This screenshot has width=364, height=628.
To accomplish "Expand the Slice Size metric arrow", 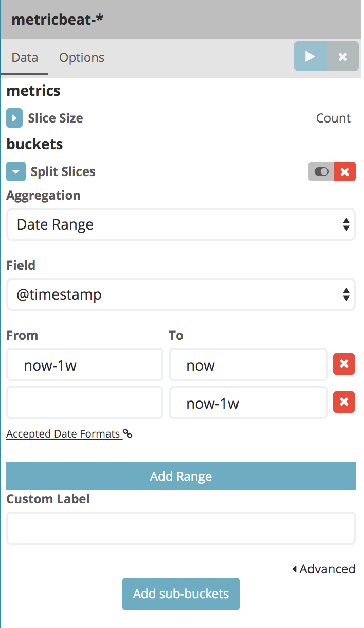I will point(14,118).
